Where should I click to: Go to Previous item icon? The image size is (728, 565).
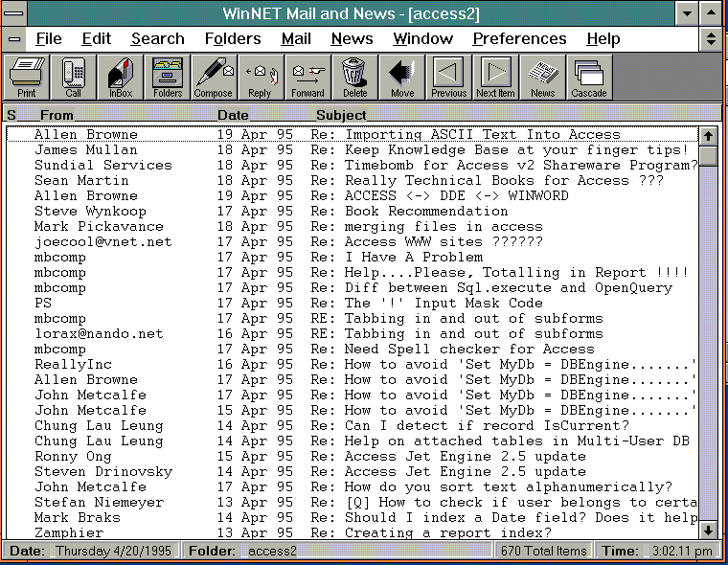pyautogui.click(x=448, y=77)
